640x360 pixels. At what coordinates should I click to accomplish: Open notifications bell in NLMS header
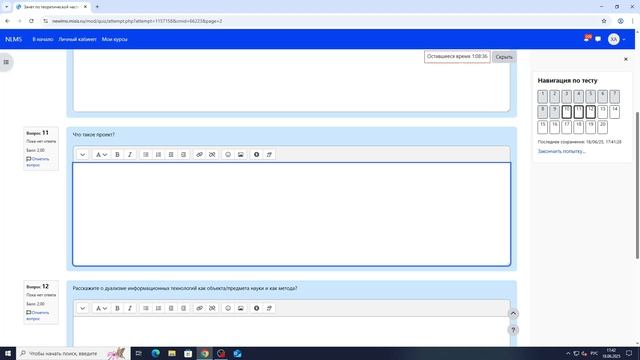(x=587, y=39)
